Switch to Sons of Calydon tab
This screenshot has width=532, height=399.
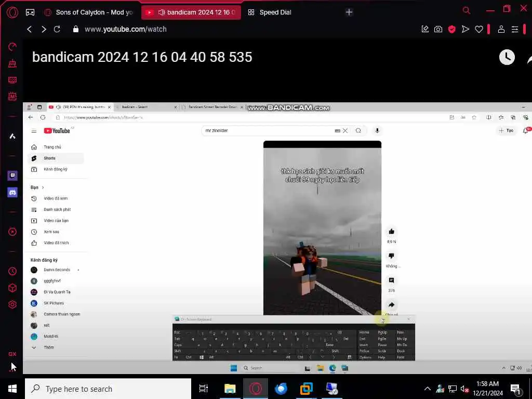89,12
